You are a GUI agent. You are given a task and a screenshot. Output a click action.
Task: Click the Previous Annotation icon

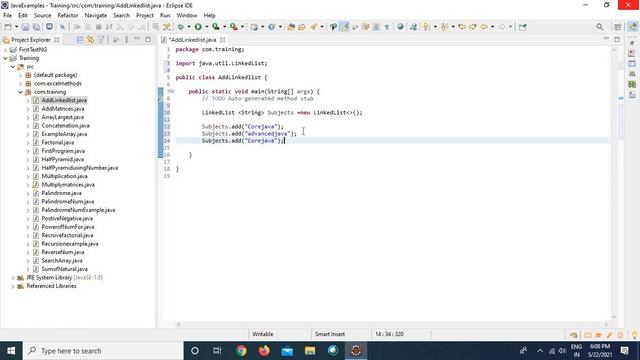point(444,27)
